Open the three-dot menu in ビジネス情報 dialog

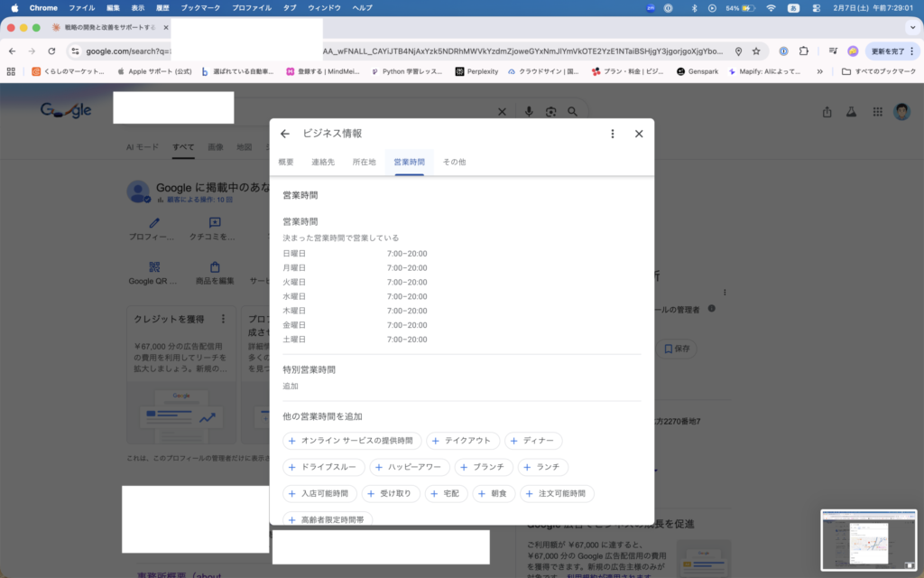613,134
